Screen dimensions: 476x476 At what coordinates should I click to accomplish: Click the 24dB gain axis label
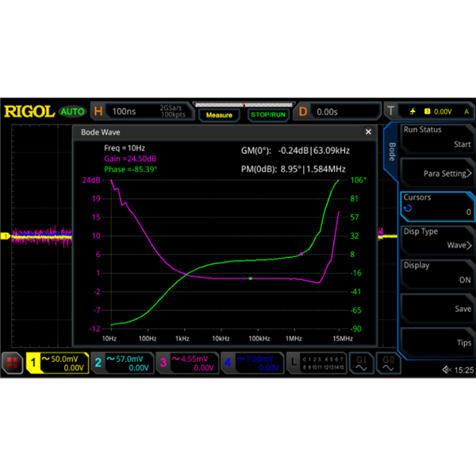[x=91, y=180]
